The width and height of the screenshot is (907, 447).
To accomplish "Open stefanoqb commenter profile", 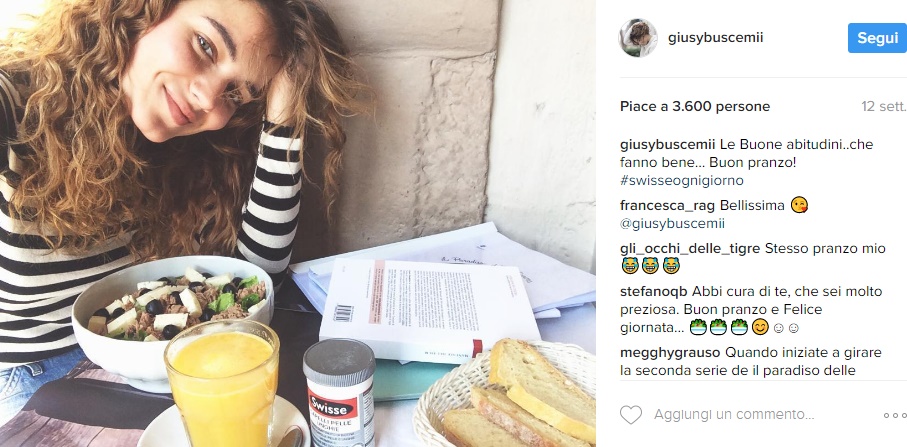I will [x=653, y=291].
